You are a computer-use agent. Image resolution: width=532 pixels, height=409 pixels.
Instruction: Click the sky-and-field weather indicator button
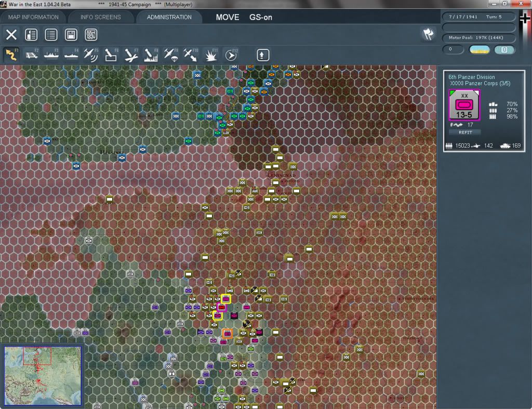tap(480, 49)
